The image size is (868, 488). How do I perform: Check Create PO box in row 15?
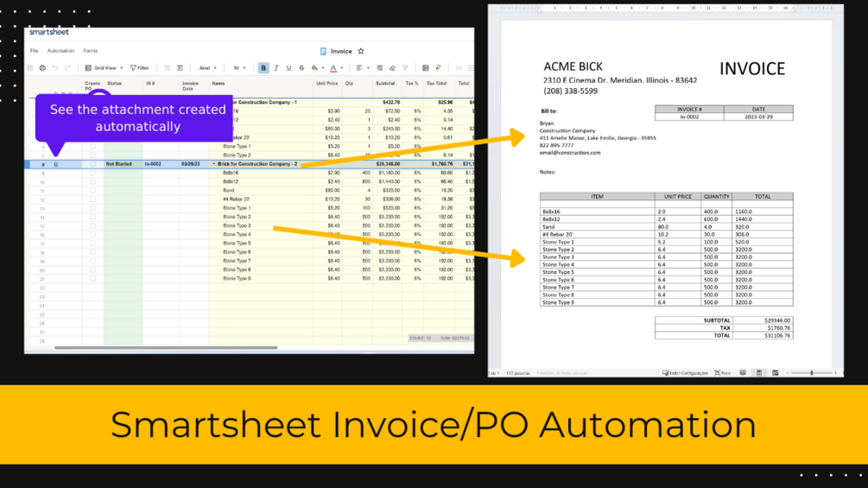(x=92, y=225)
